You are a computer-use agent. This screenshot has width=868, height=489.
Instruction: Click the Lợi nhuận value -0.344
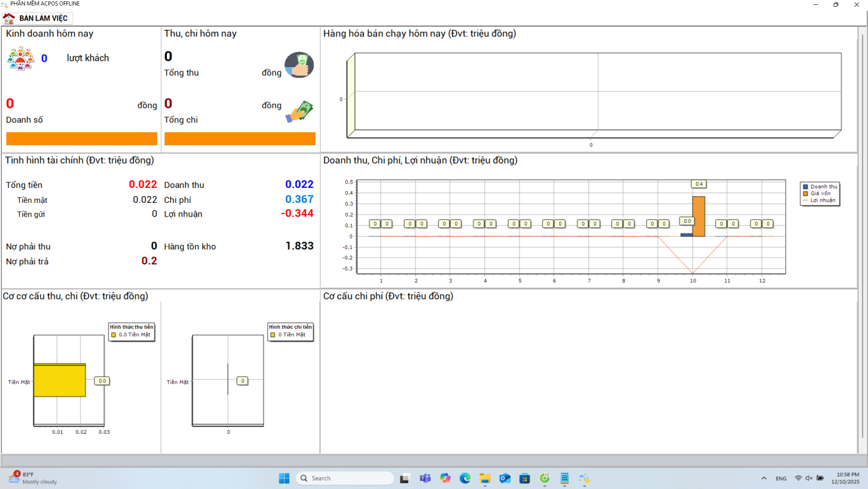click(x=297, y=214)
